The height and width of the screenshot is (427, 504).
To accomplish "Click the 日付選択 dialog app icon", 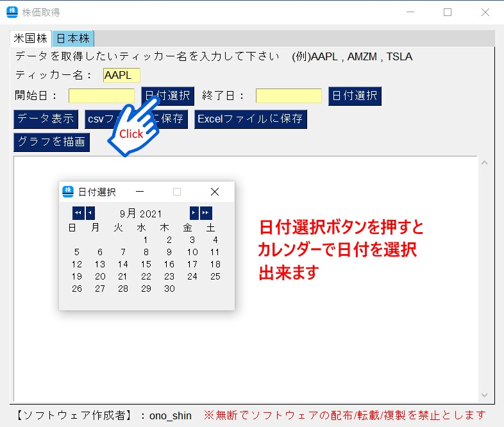I will click(68, 192).
